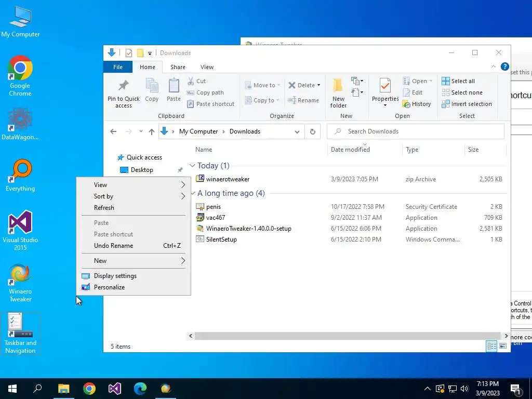Select Desktop in the navigation pane
Viewport: 532px width, 399px height.
pos(142,170)
